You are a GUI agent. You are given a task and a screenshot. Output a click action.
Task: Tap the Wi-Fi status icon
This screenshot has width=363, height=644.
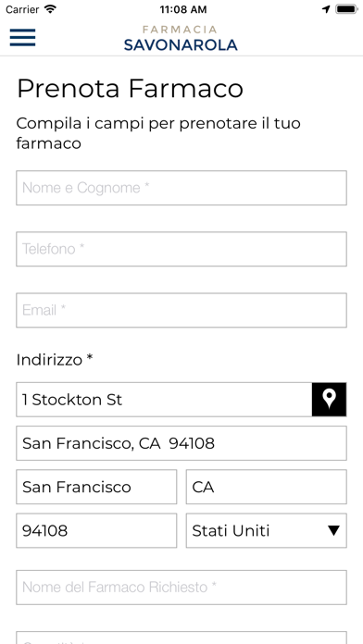point(50,9)
